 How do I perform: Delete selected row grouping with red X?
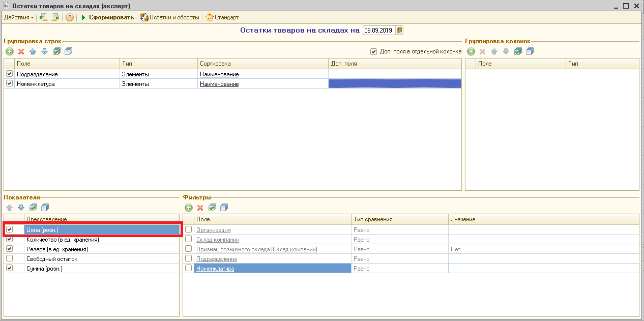[x=21, y=51]
